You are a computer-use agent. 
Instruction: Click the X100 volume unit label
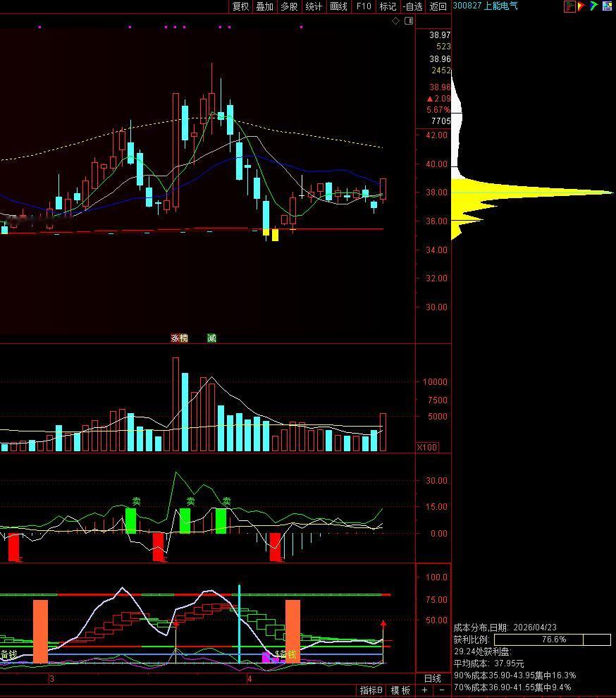click(427, 447)
